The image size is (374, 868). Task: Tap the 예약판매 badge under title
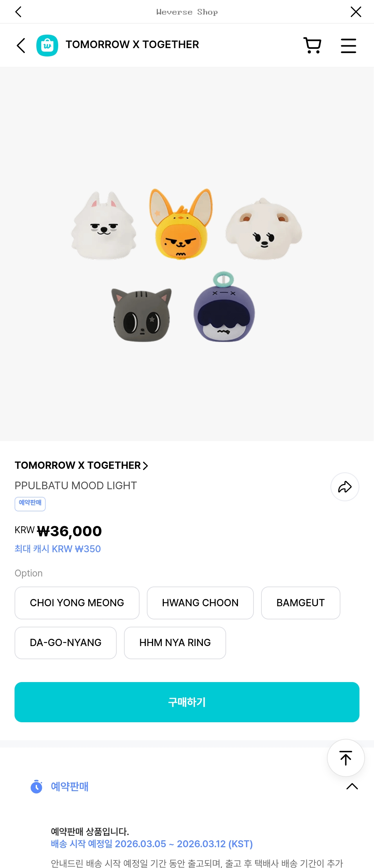pos(30,504)
